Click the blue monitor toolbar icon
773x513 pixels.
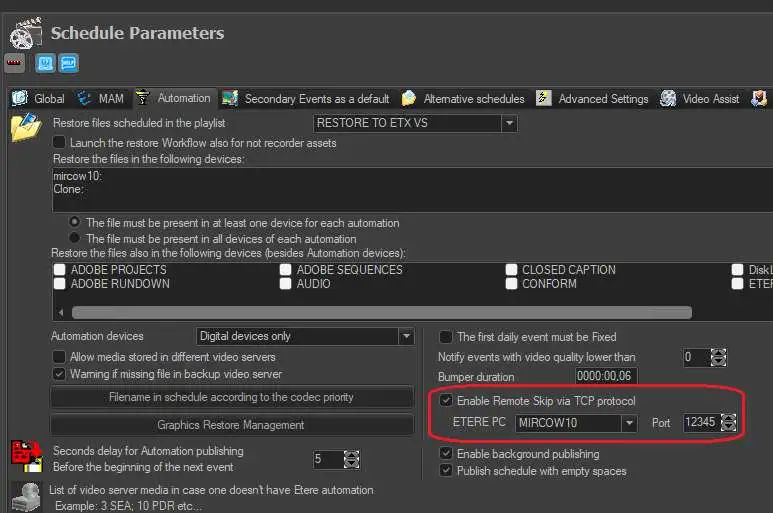tap(46, 63)
